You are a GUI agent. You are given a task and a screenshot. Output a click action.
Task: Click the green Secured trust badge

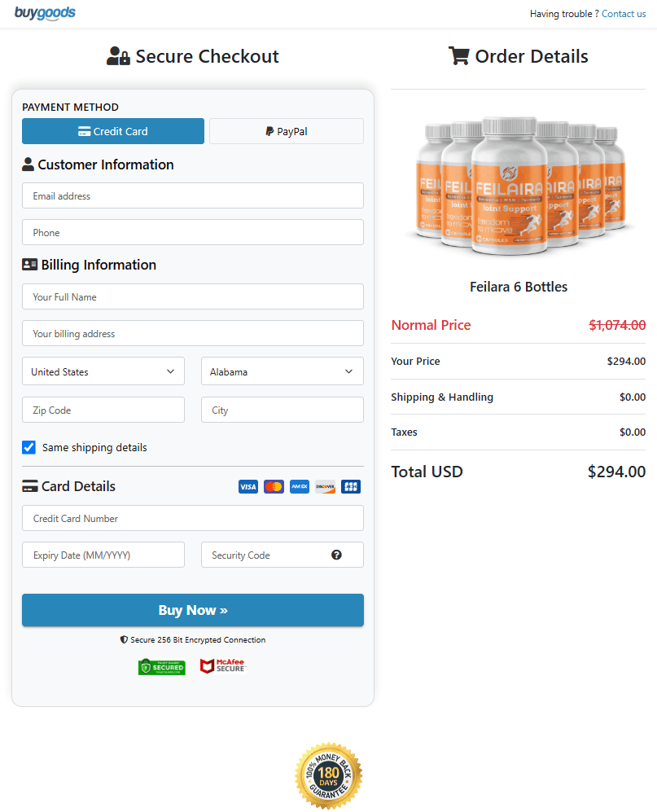(161, 667)
